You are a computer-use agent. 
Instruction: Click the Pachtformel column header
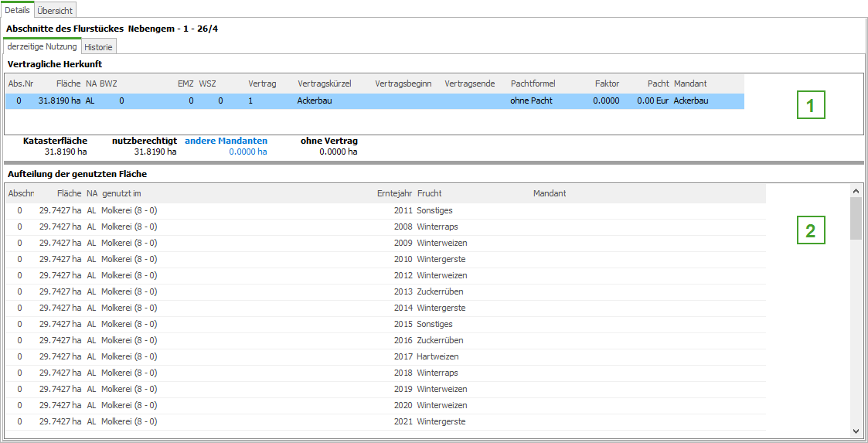point(533,83)
